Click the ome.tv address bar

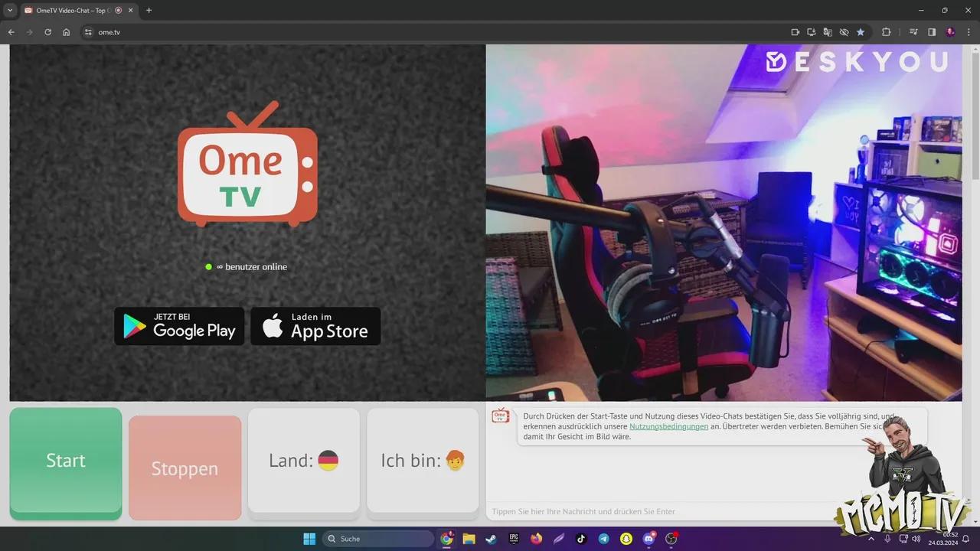coord(436,32)
